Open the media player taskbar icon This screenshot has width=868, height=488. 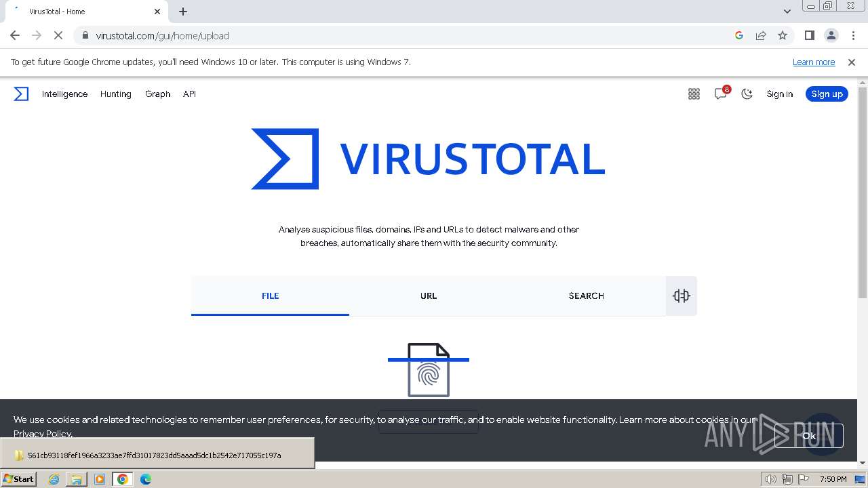tap(100, 479)
